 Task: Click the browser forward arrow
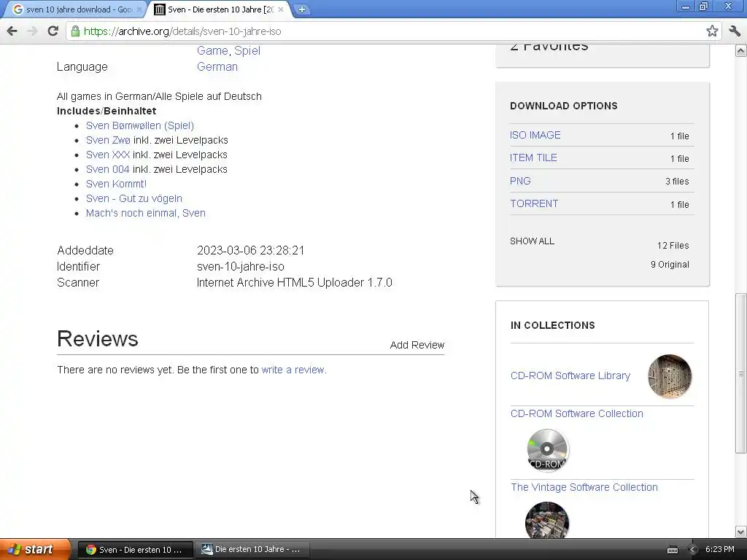tap(32, 31)
